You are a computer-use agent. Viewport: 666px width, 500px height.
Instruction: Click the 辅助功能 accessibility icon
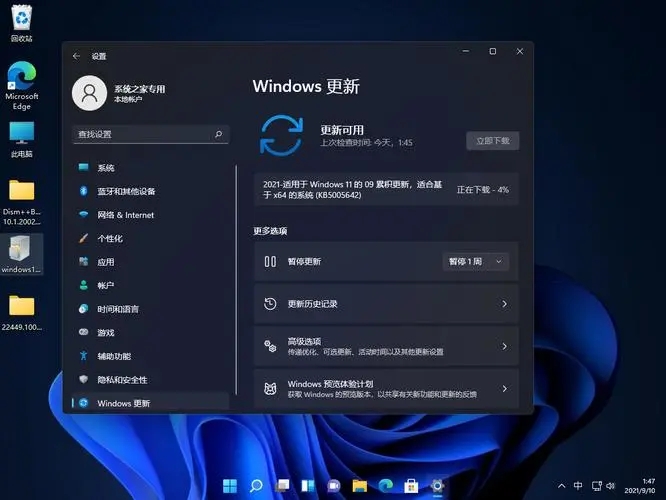click(84, 356)
